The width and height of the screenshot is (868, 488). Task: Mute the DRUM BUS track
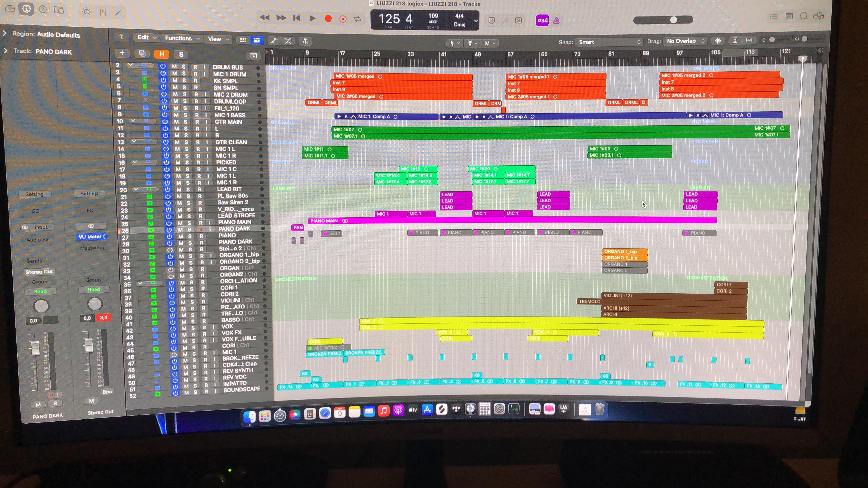(174, 66)
